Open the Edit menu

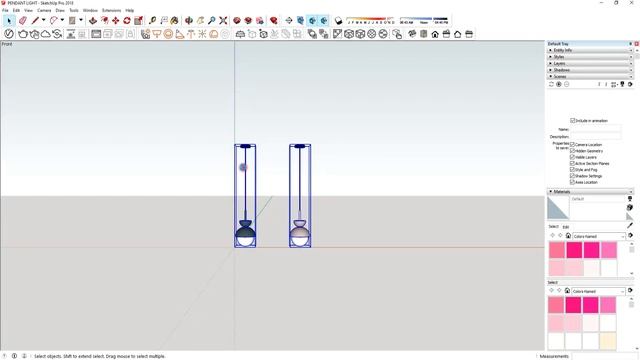16,10
